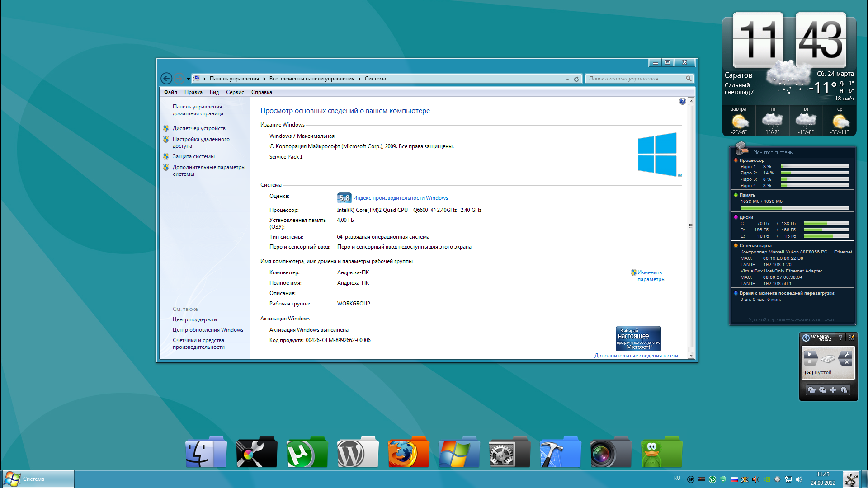The width and height of the screenshot is (868, 488).
Task: Click the blue help icon in System window
Action: coord(682,101)
